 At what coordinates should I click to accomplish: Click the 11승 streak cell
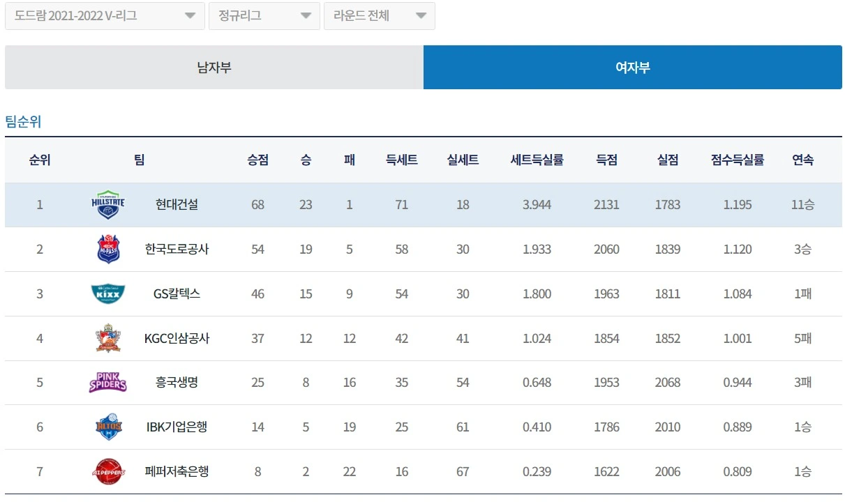(x=803, y=205)
